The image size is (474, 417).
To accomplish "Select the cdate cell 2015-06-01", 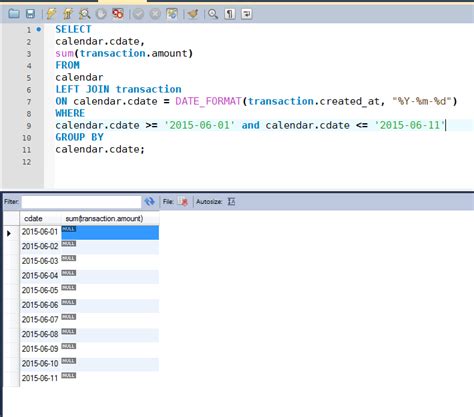I will (x=40, y=232).
